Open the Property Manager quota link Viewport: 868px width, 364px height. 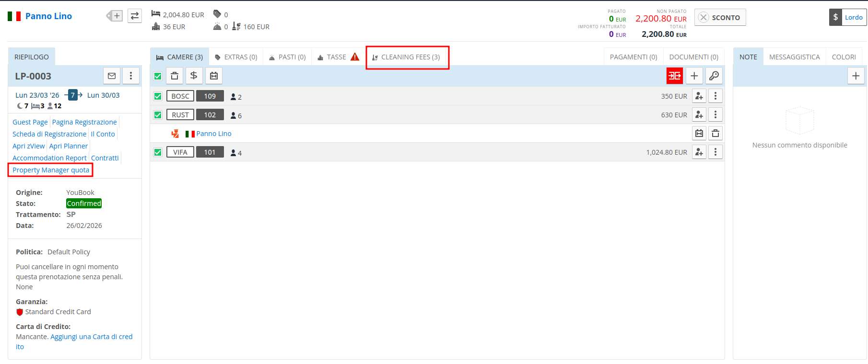[51, 170]
